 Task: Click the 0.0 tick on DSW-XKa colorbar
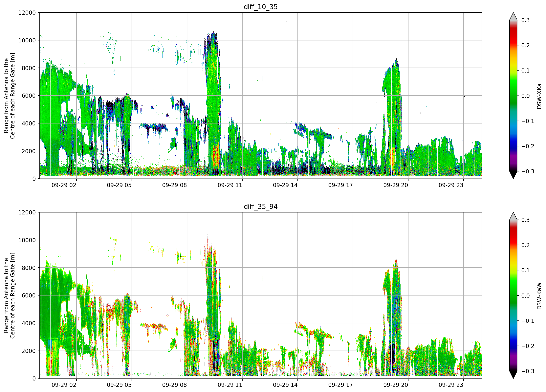click(x=526, y=96)
